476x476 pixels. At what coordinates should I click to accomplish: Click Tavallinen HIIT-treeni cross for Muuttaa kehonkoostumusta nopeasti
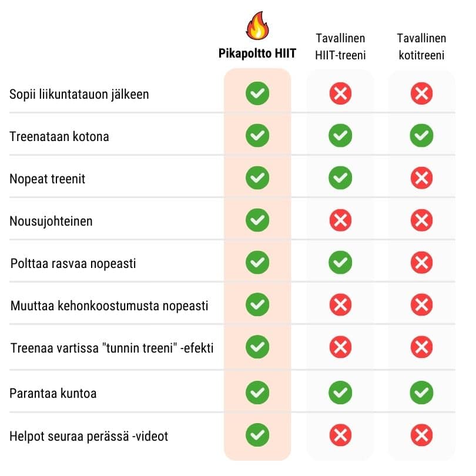click(x=340, y=305)
